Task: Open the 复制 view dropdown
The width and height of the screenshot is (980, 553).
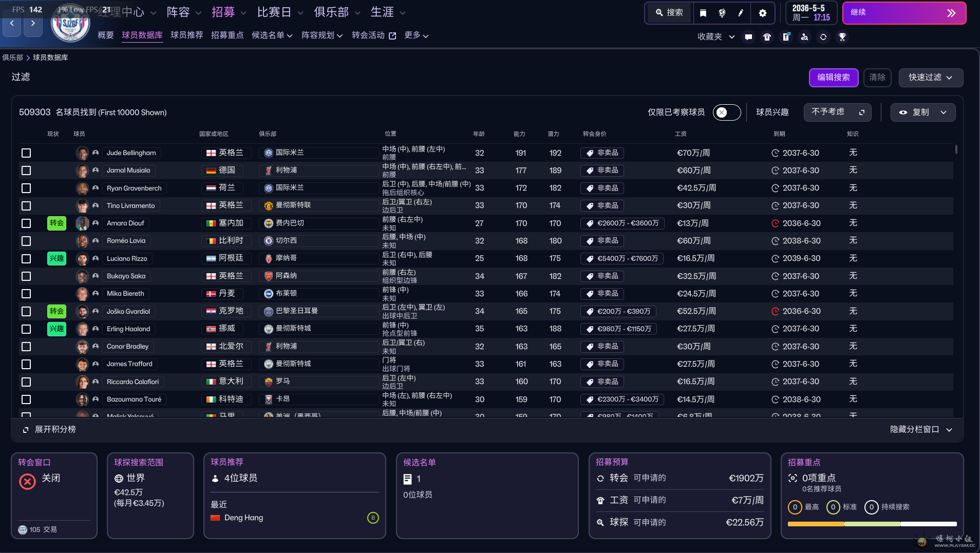Action: pos(922,112)
